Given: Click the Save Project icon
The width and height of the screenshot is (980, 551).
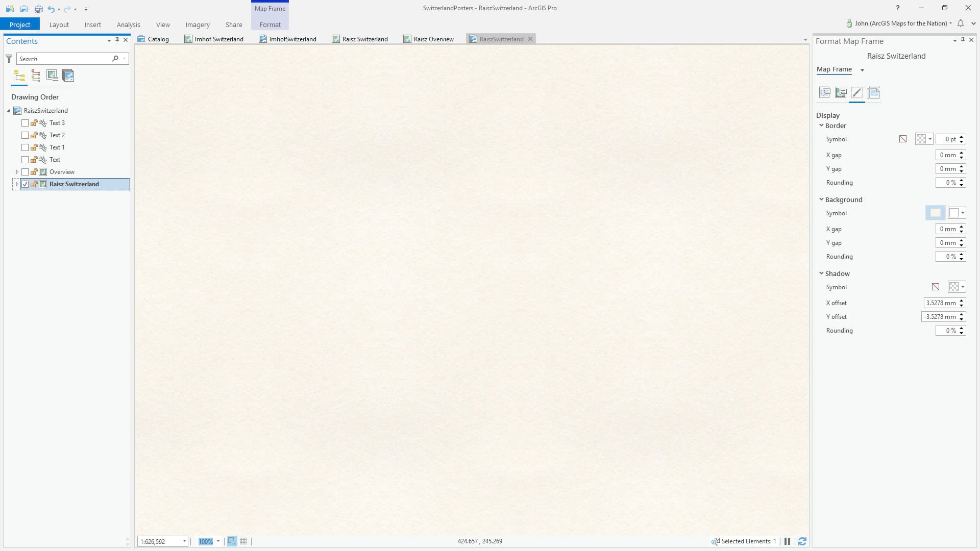Looking at the screenshot, I should coord(38,9).
